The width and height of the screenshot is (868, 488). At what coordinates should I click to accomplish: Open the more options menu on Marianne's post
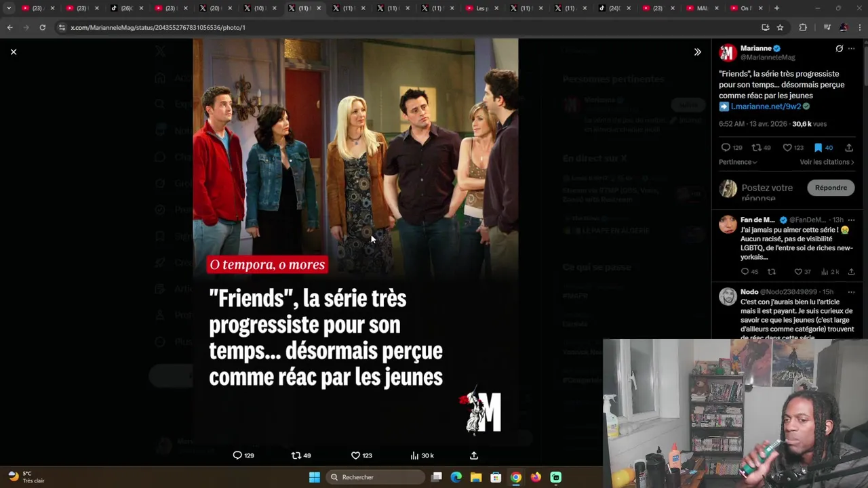(852, 49)
